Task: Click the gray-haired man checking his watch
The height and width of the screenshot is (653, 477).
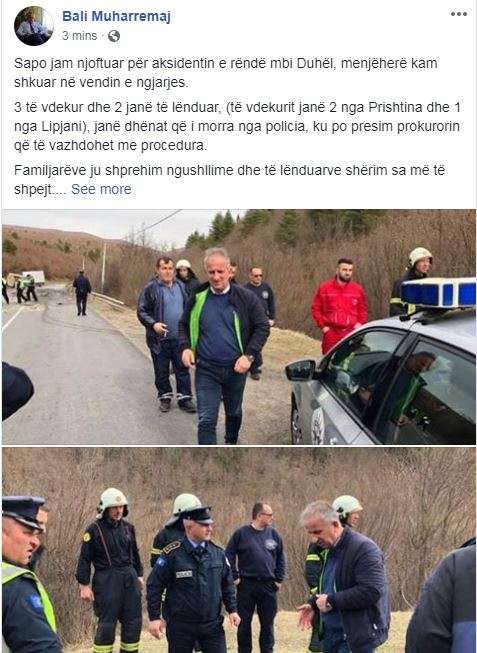Action: pyautogui.click(x=344, y=577)
